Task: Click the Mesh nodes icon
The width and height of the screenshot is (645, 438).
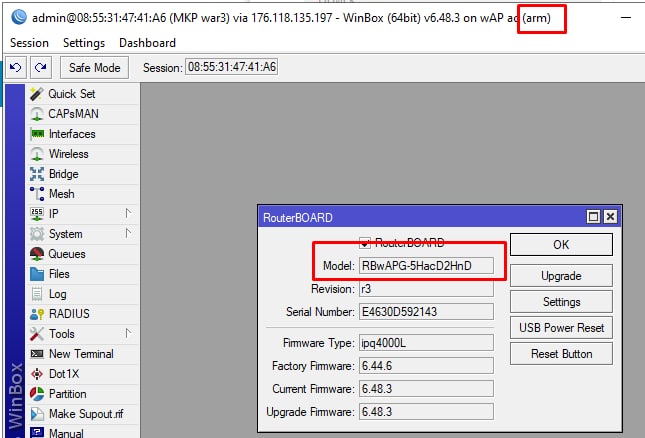Action: tap(37, 194)
